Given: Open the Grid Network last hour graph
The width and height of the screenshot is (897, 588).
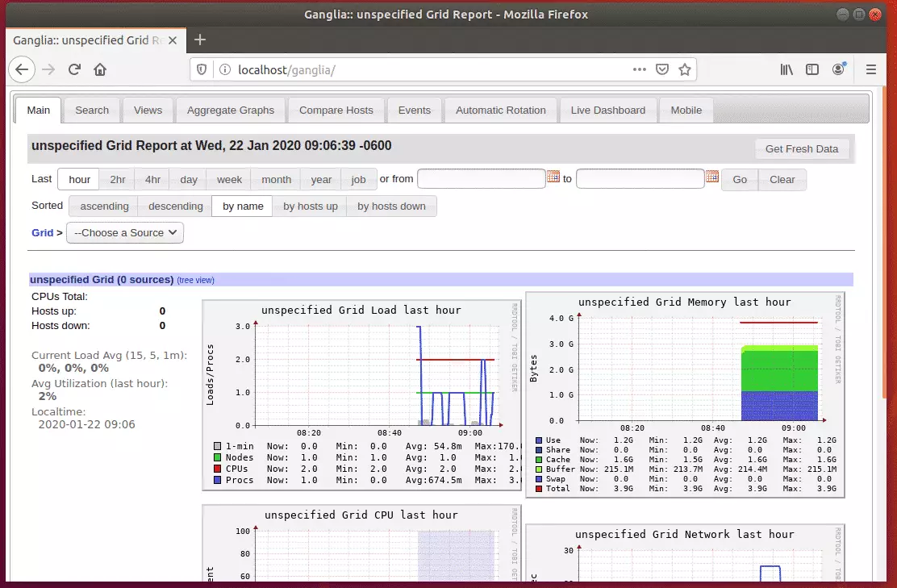Looking at the screenshot, I should point(685,553).
